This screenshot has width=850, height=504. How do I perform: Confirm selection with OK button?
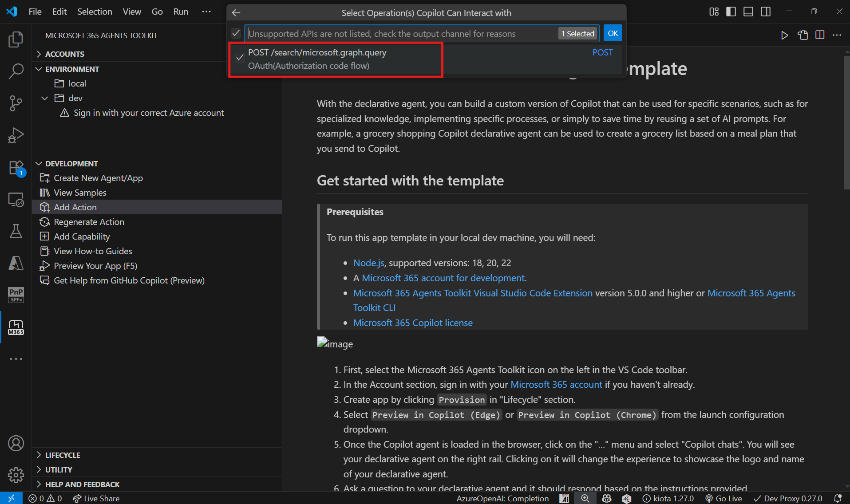point(613,33)
